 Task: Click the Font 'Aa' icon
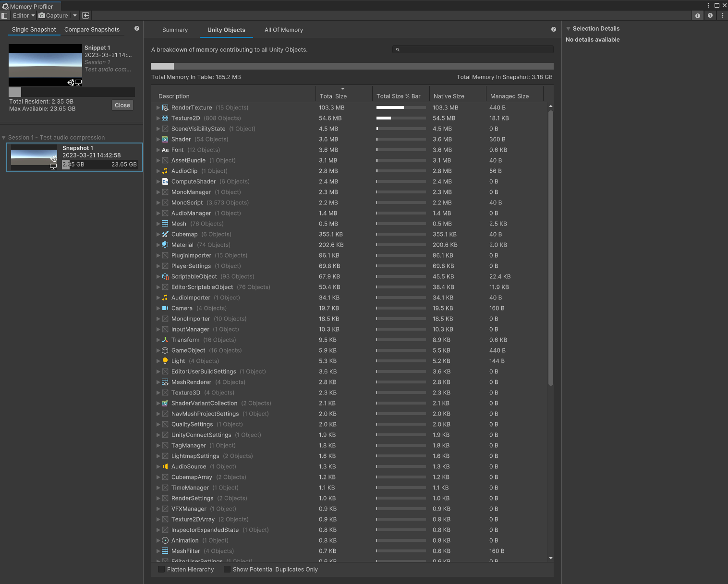click(x=165, y=150)
